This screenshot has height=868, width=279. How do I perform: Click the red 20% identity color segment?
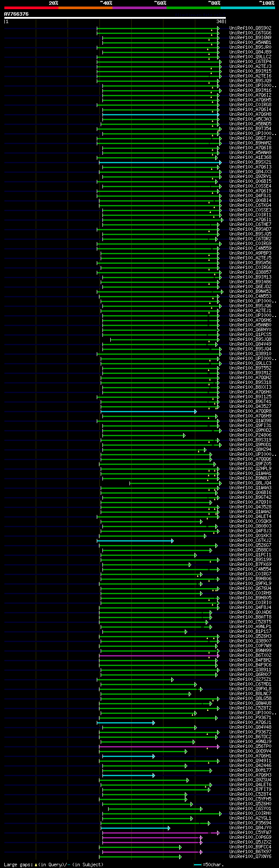coord(31,8)
